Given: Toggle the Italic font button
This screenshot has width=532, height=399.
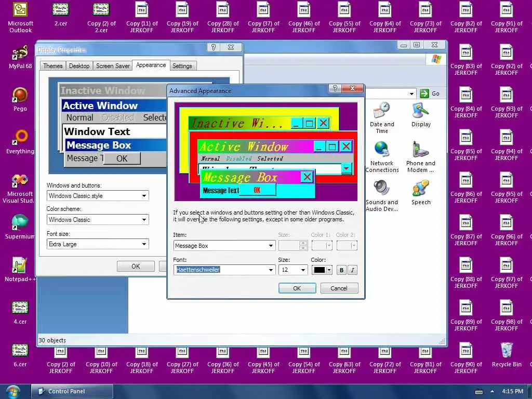Looking at the screenshot, I should [x=353, y=270].
